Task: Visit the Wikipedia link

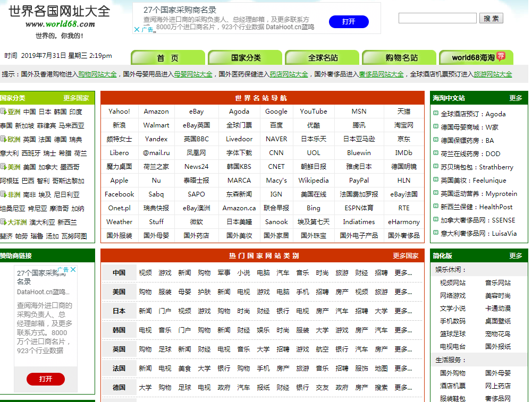Action: (313, 180)
